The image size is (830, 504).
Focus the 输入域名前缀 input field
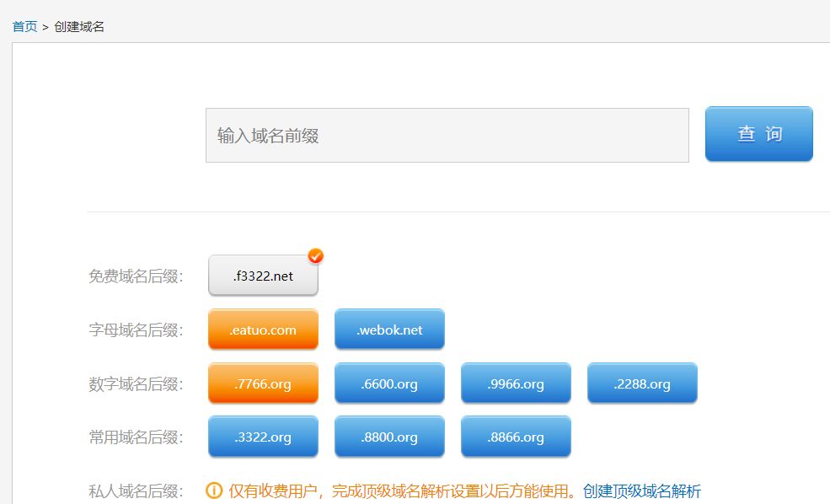point(447,136)
